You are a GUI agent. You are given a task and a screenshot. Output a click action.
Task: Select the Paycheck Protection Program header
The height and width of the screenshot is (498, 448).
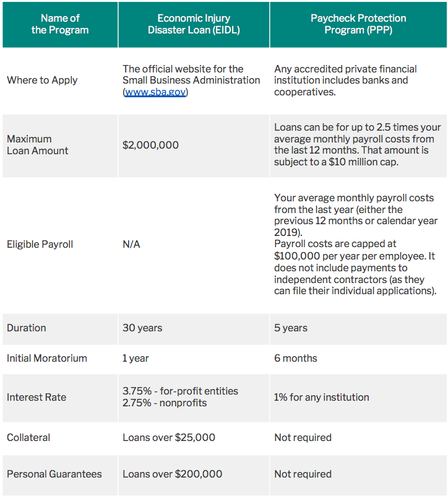pyautogui.click(x=358, y=24)
